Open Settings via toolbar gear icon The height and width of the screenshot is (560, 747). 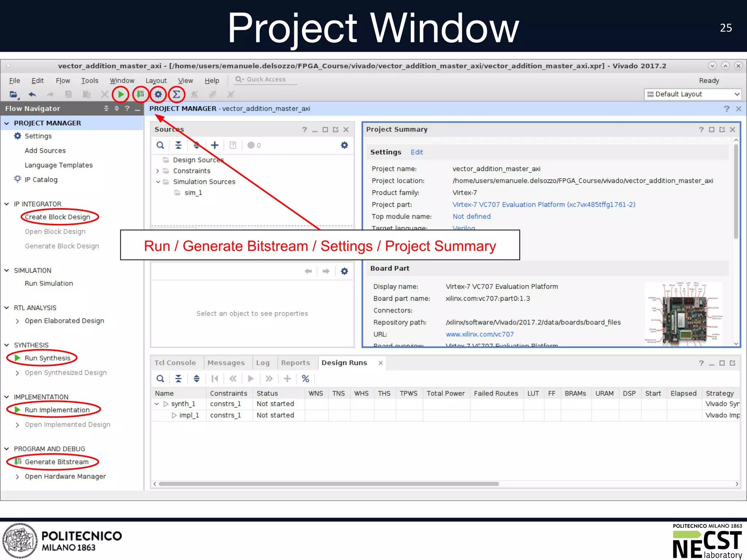point(158,94)
